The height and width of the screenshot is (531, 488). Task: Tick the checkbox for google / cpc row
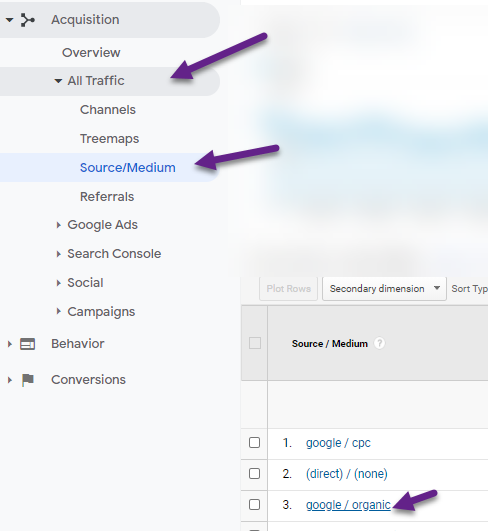254,443
